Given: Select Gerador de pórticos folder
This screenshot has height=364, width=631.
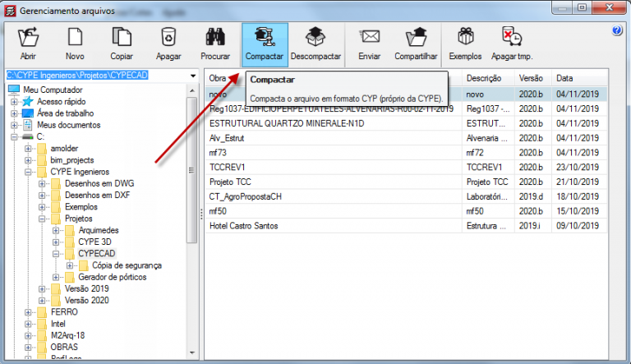Looking at the screenshot, I should 112,277.
